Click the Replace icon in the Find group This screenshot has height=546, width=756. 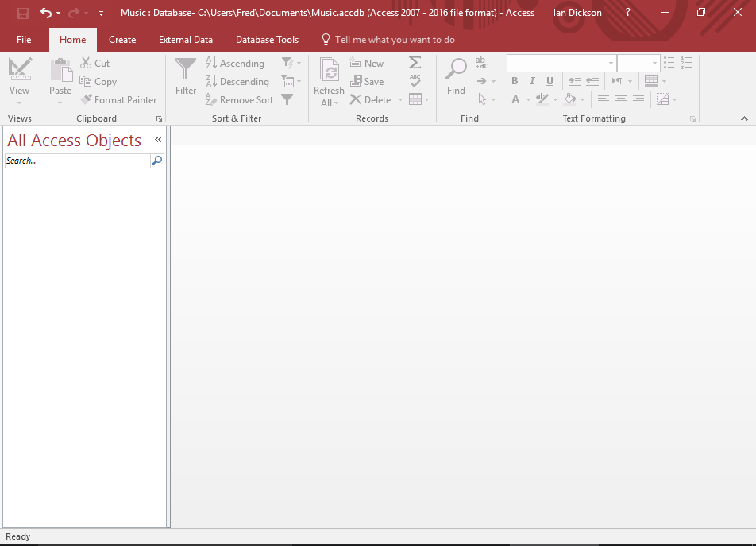[x=482, y=63]
